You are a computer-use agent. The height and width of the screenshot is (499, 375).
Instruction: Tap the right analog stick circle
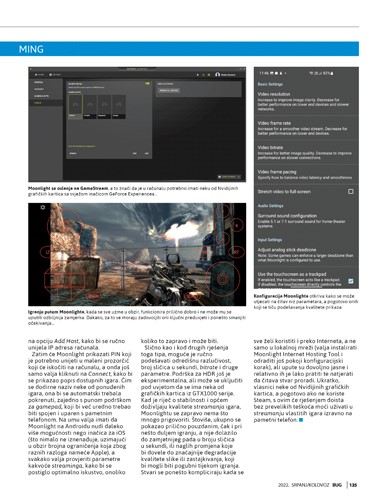[x=222, y=278]
